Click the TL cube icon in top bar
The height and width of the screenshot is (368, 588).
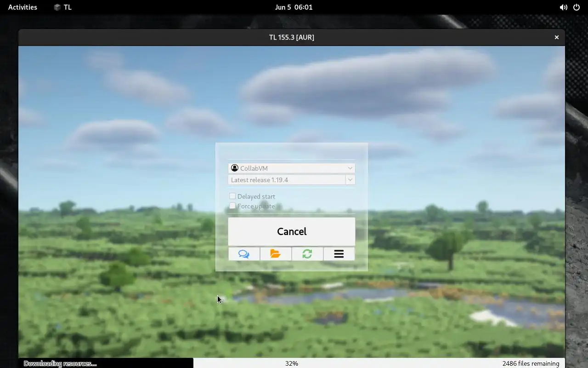coord(57,7)
